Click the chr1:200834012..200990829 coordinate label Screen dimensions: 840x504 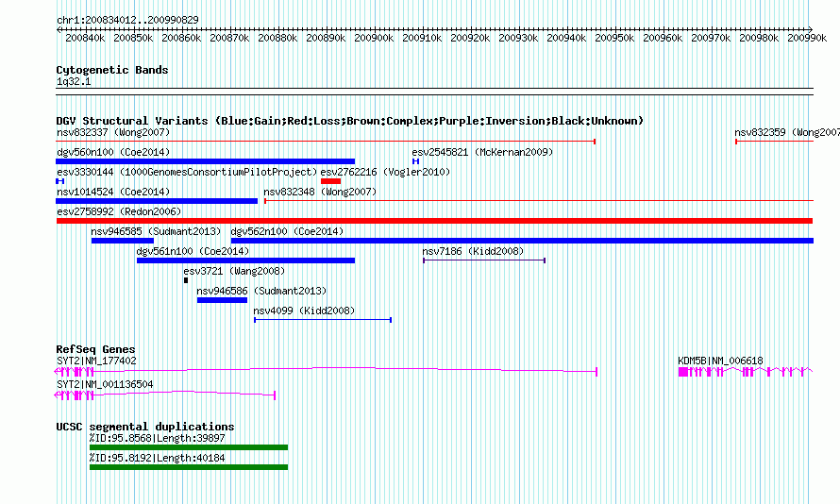[x=127, y=20]
